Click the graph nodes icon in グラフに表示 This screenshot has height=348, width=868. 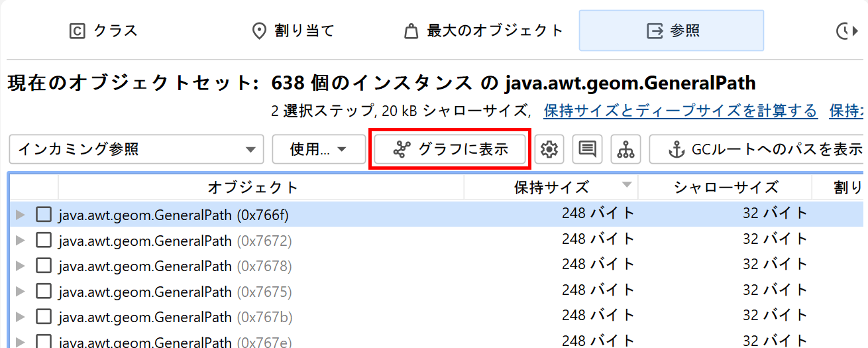(402, 150)
